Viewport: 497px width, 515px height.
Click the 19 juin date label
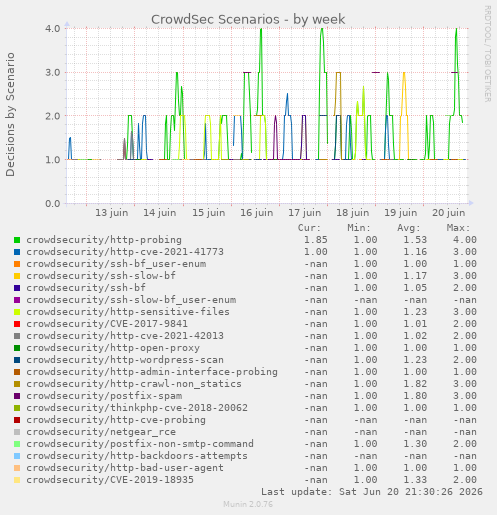click(401, 213)
